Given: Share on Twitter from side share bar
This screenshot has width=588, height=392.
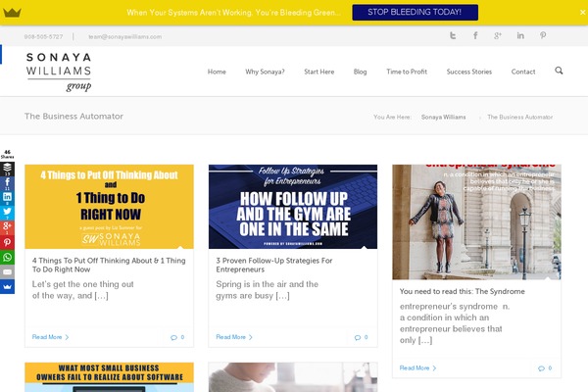Looking at the screenshot, I should 7,213.
